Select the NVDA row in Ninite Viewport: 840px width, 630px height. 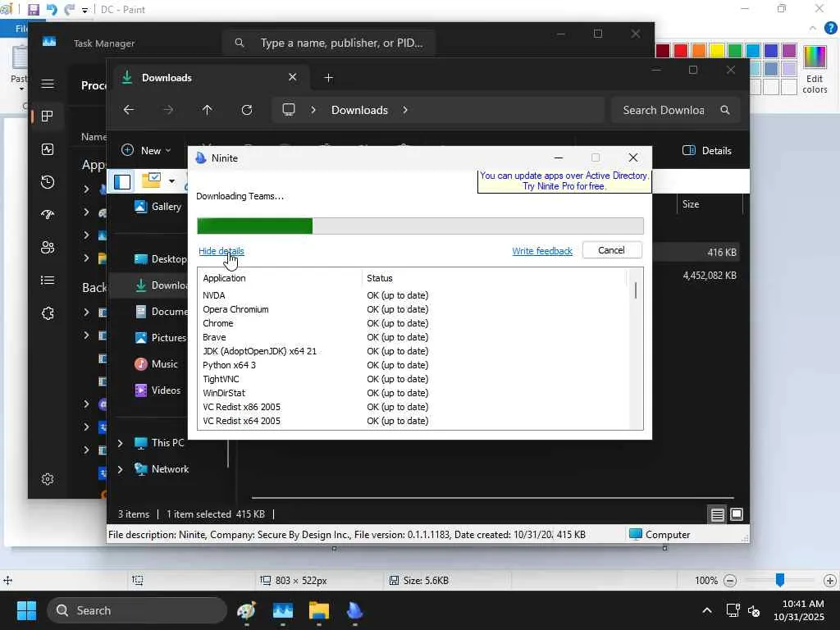[x=413, y=295]
